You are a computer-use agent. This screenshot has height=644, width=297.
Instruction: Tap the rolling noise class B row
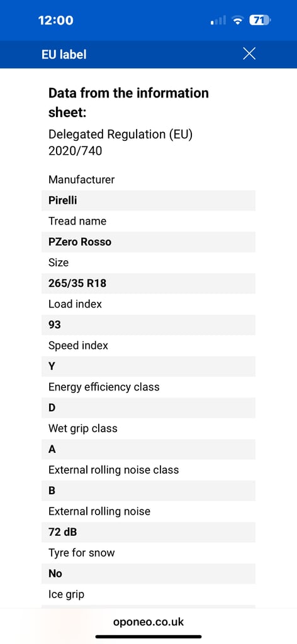tap(148, 491)
